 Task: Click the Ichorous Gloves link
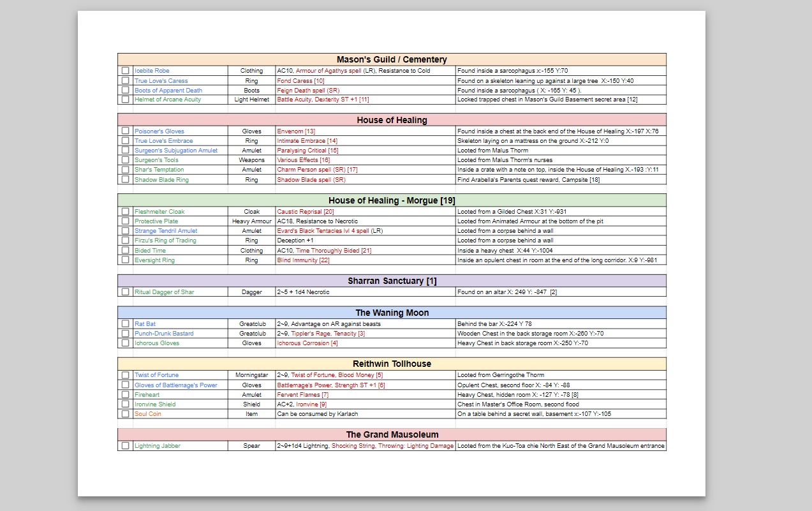click(x=157, y=343)
